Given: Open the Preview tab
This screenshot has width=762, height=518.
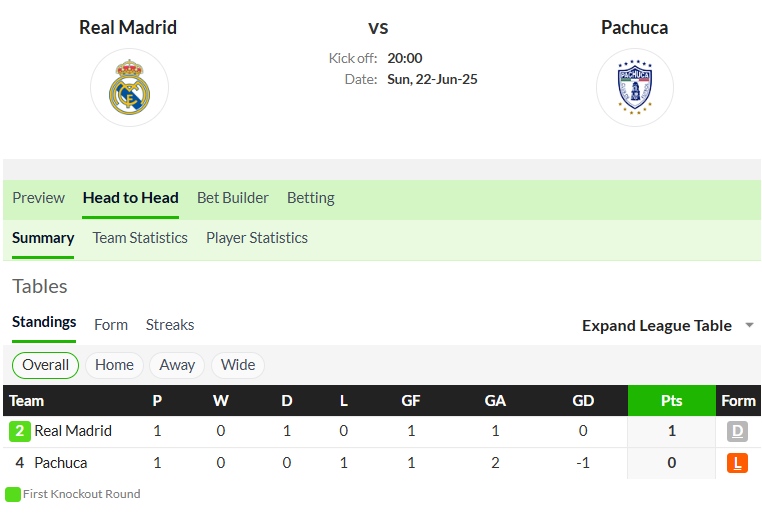Looking at the screenshot, I should click(38, 198).
